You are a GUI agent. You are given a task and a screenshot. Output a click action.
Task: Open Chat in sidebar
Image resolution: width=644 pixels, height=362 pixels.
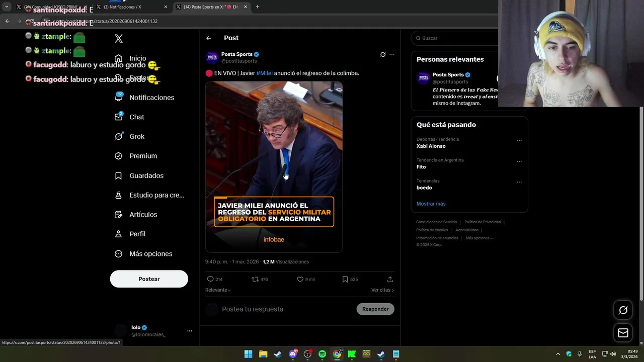[x=136, y=117]
